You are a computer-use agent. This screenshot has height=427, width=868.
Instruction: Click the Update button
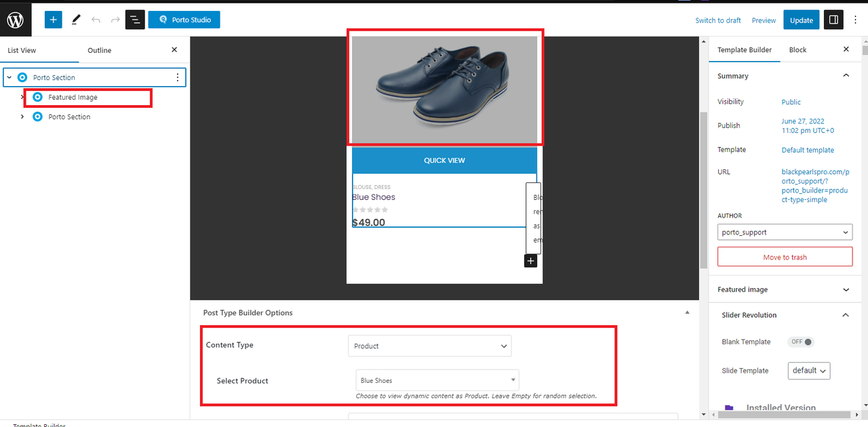801,20
